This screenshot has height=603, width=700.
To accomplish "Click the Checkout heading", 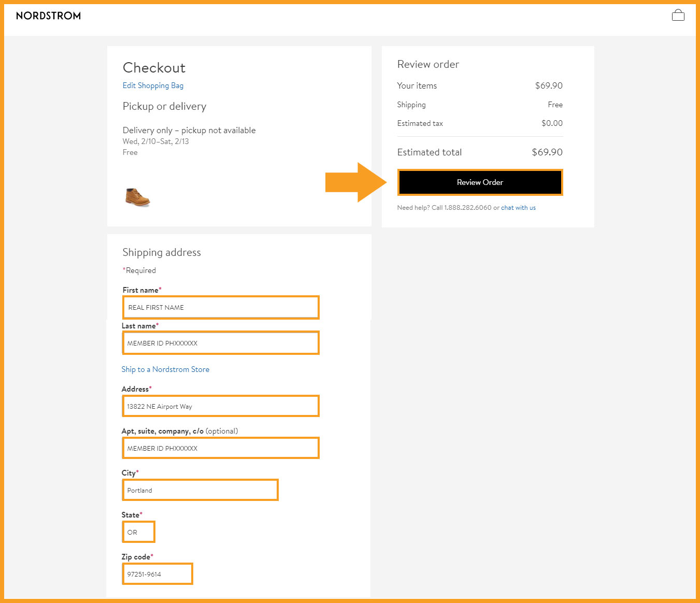I will coord(154,68).
